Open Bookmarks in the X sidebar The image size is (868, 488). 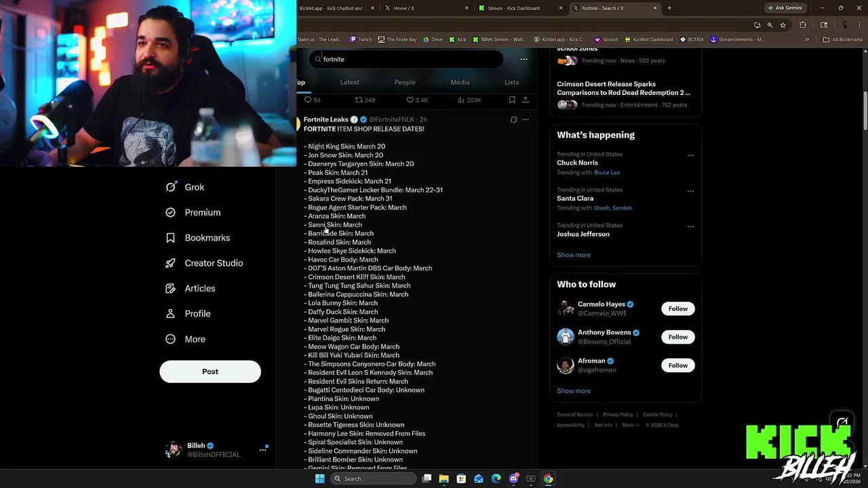(x=198, y=238)
